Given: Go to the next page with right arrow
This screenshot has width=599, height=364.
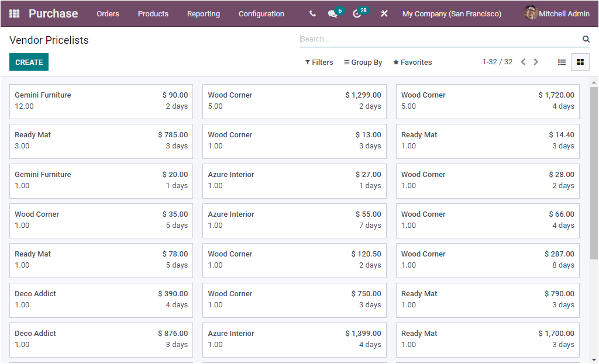Looking at the screenshot, I should [536, 61].
